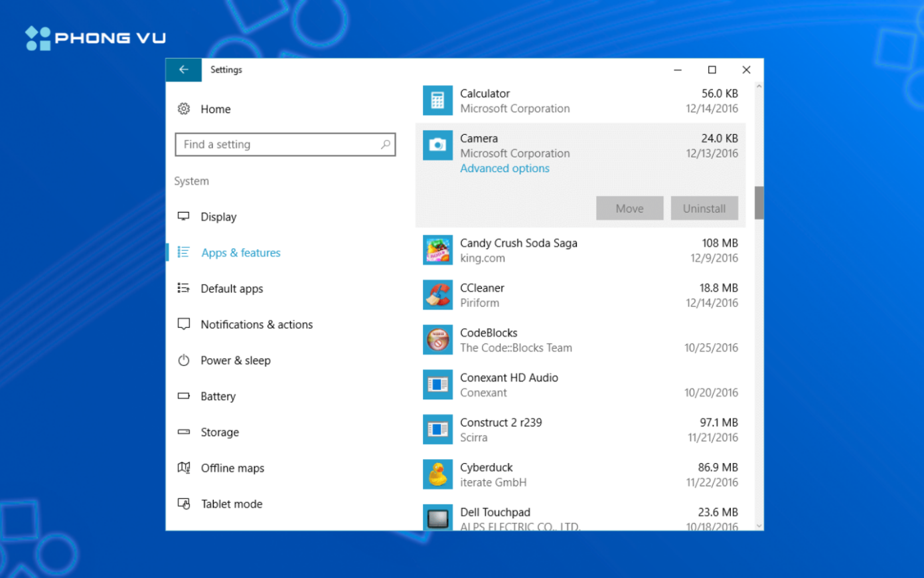Click the Camera app icon
Screen dimensions: 924x578
click(437, 145)
